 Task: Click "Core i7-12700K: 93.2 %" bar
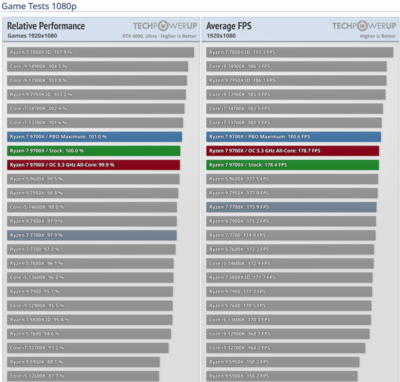click(88, 348)
